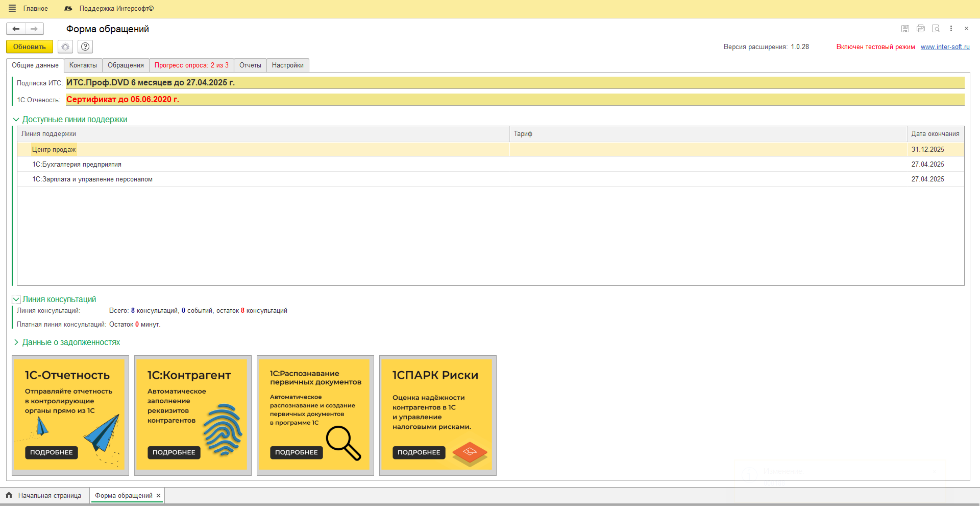
Task: Click the Тариф column header
Action: 708,134
